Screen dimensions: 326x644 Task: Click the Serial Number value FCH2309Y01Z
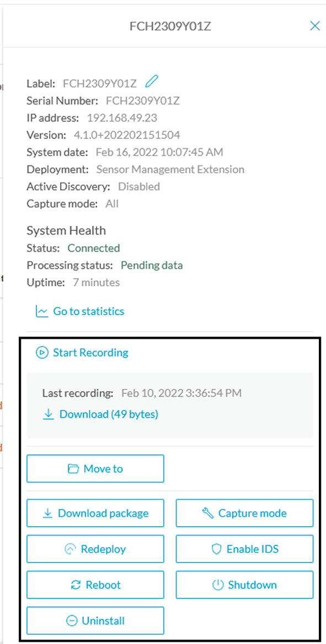coord(143,101)
